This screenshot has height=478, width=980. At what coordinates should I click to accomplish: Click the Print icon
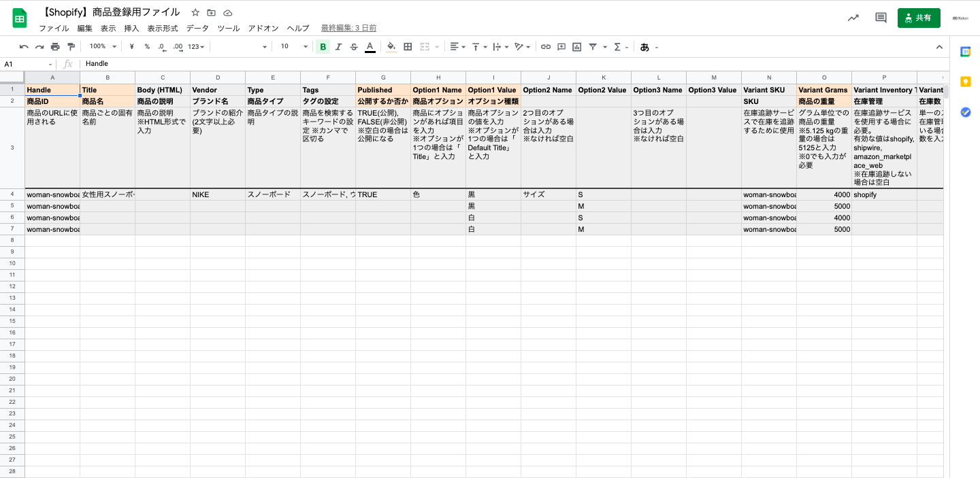pos(55,47)
